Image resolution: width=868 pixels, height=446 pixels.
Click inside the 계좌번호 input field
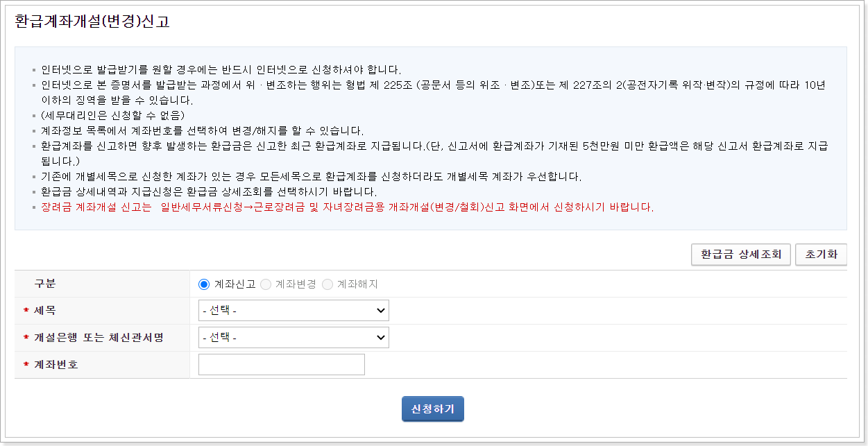coord(281,363)
